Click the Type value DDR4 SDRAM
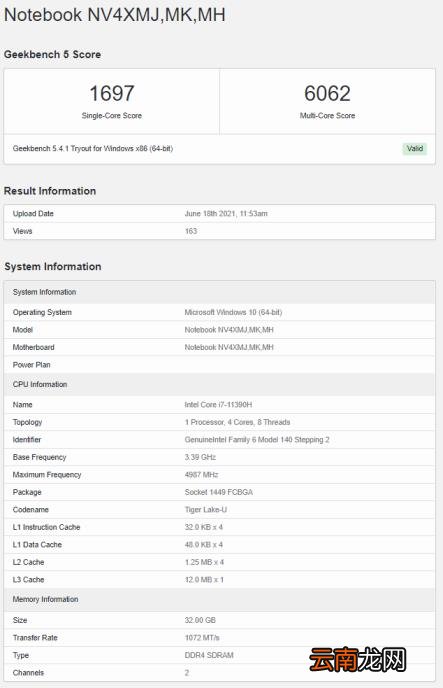Image resolution: width=443 pixels, height=688 pixels. 209,655
